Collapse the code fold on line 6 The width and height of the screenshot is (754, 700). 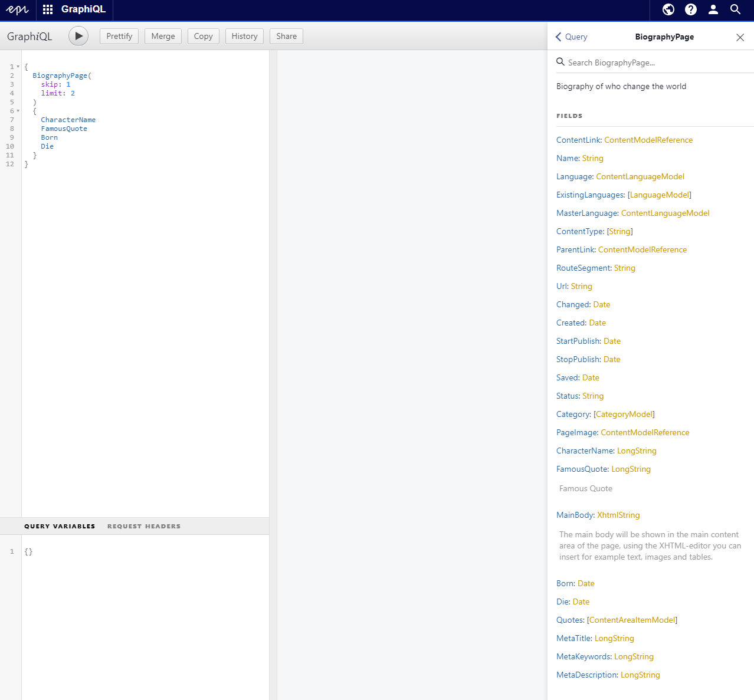(x=18, y=111)
